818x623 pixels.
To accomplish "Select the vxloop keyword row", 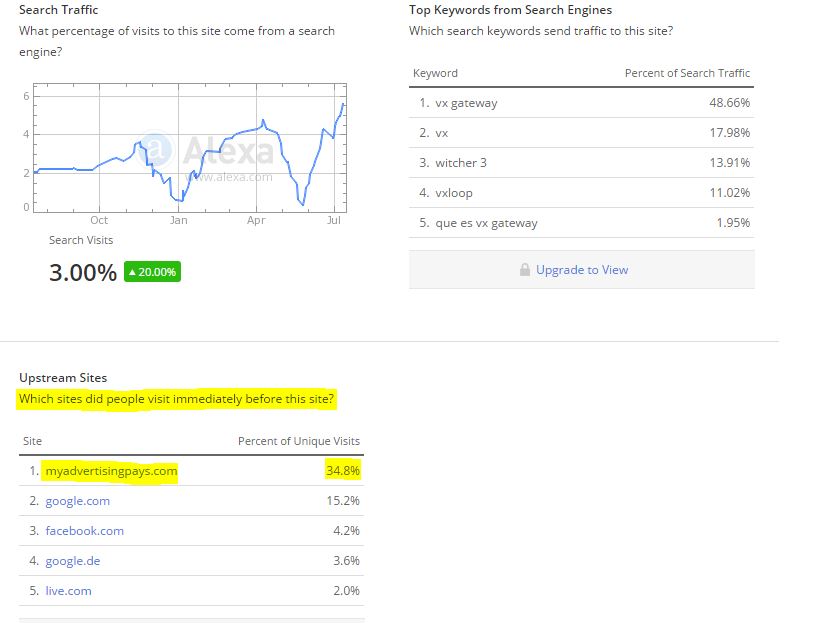I will point(582,193).
